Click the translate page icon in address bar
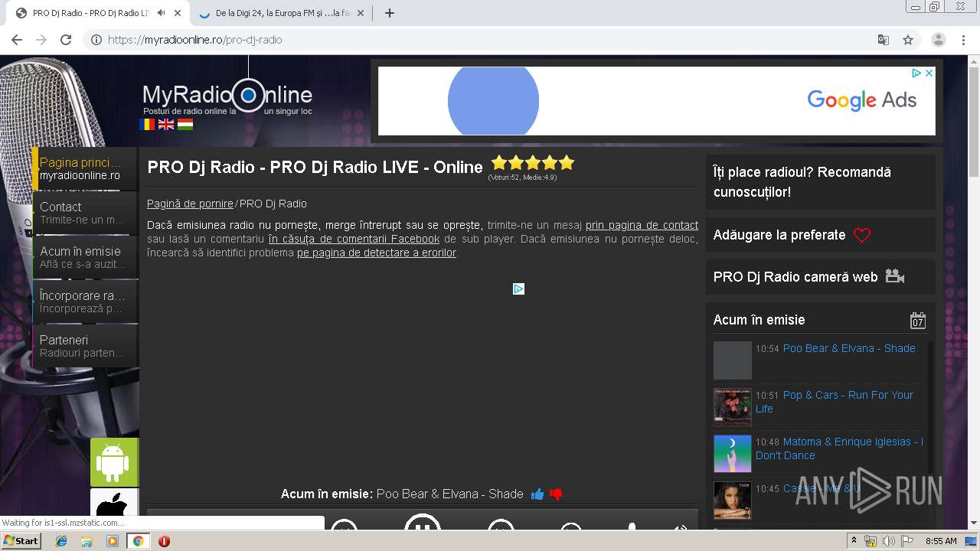Image resolution: width=980 pixels, height=551 pixels. point(883,40)
